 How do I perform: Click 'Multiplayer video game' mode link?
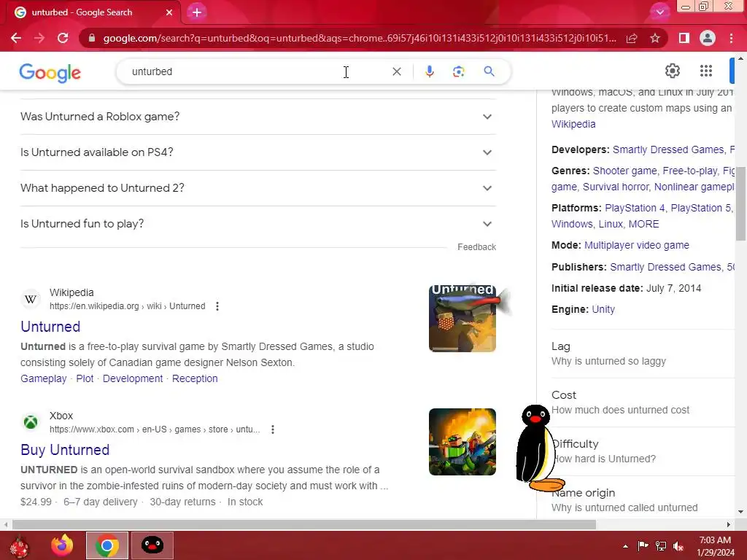click(636, 245)
